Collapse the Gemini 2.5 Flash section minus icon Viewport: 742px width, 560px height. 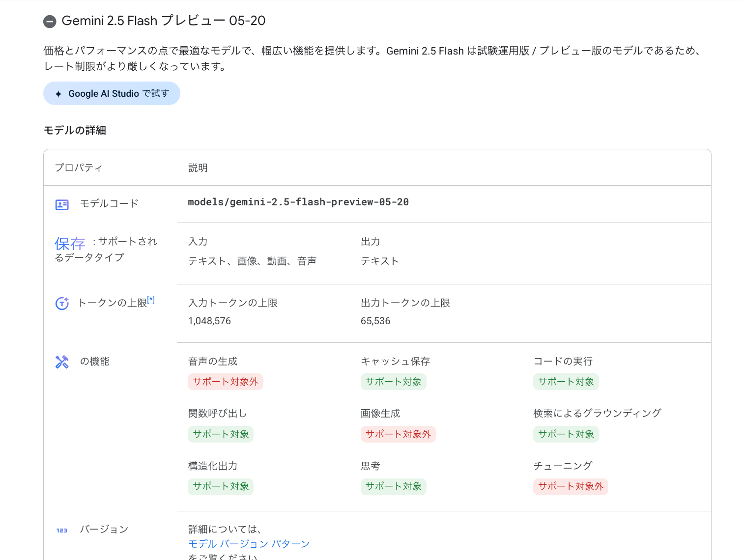[50, 21]
